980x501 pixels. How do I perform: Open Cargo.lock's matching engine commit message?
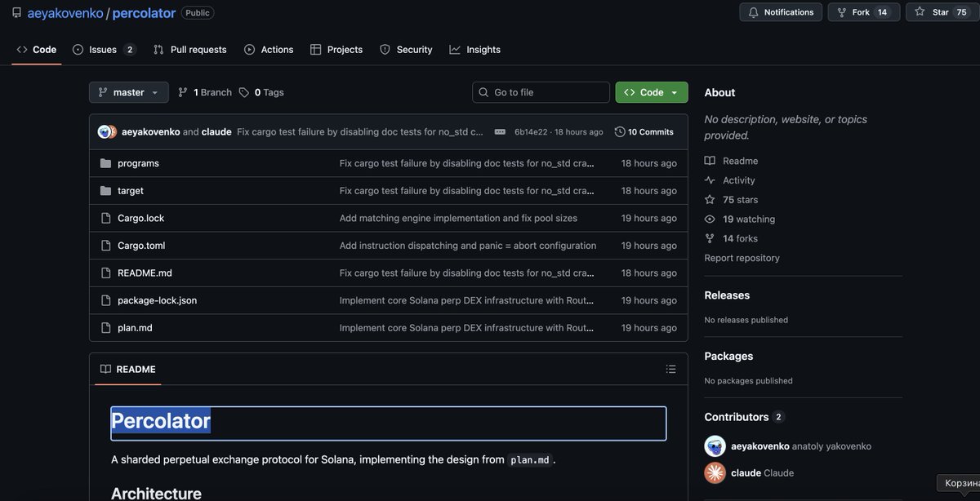458,218
